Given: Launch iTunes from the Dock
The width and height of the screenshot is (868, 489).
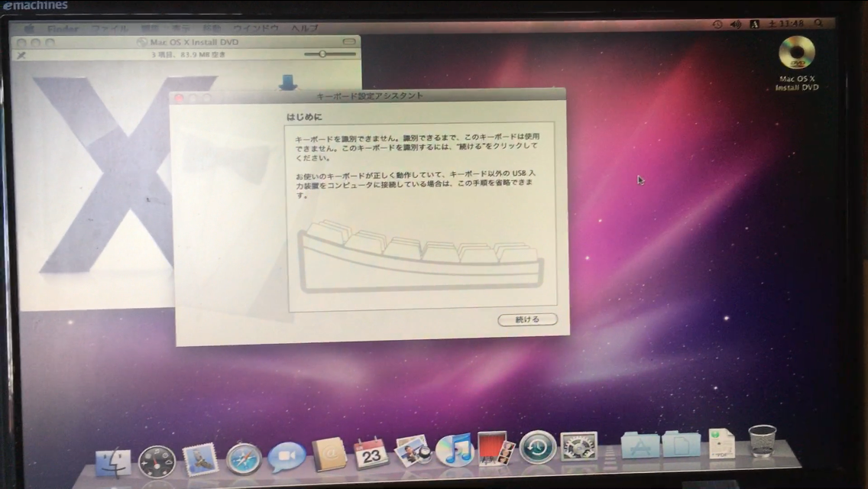Looking at the screenshot, I should [455, 449].
